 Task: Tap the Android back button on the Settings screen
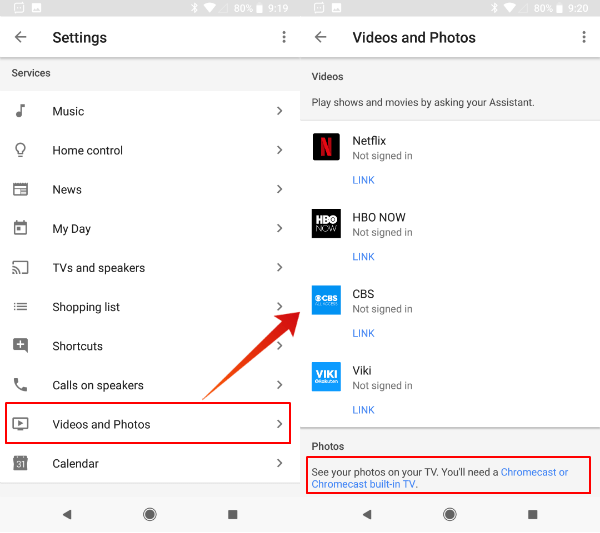pyautogui.click(x=67, y=514)
